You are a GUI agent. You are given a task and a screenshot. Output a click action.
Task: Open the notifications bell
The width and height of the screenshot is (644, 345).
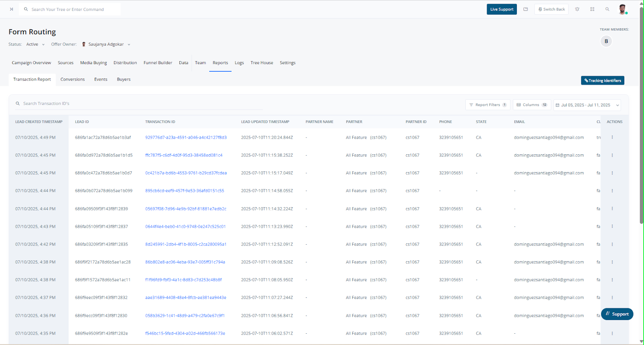point(577,9)
